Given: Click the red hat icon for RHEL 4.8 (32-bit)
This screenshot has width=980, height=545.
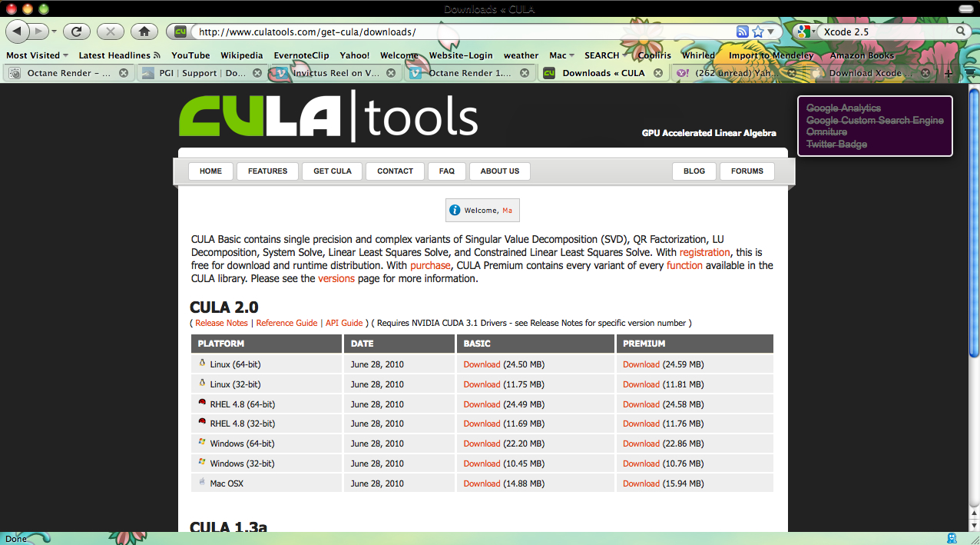Looking at the screenshot, I should point(202,422).
